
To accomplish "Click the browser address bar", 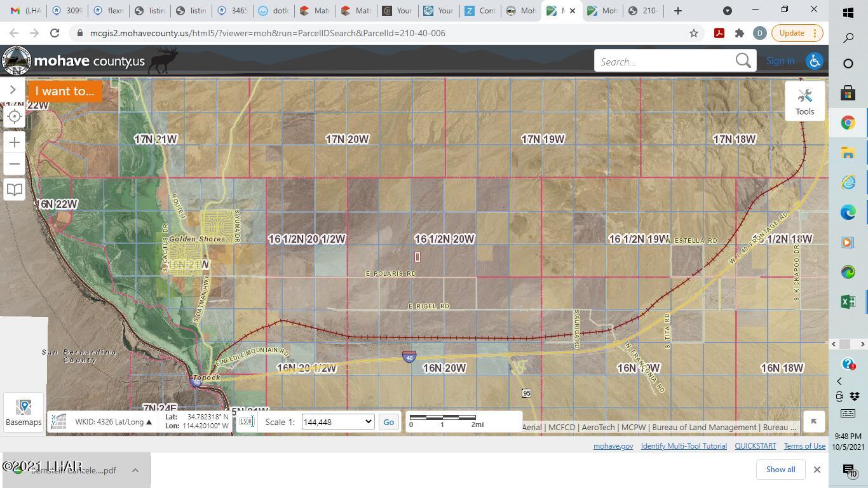I will 381,33.
